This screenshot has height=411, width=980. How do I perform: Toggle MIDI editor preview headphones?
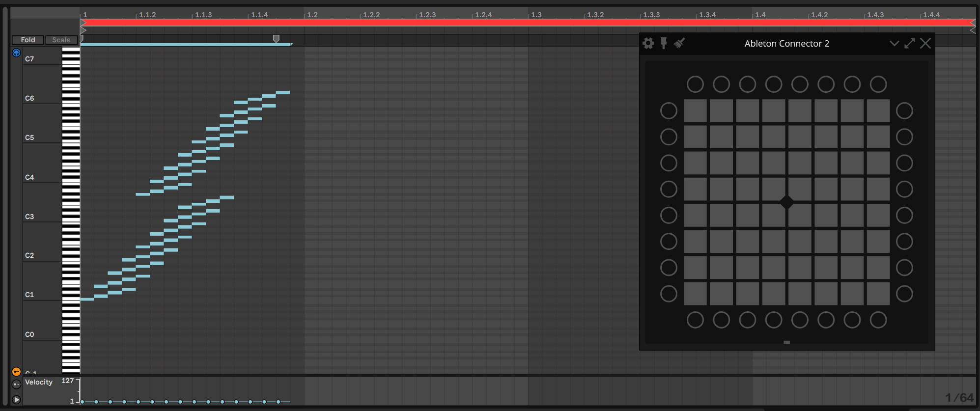point(16,53)
